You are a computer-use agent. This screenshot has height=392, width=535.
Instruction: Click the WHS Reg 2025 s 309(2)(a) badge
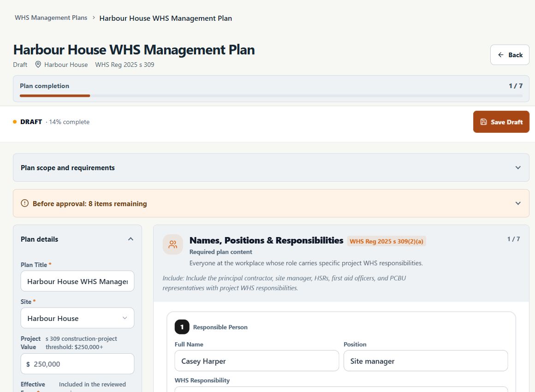pyautogui.click(x=386, y=241)
